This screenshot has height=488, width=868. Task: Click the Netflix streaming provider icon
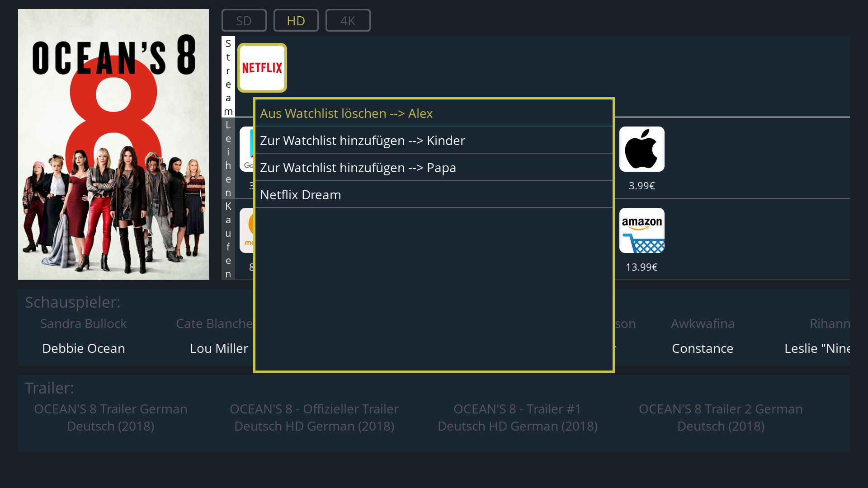pos(262,68)
